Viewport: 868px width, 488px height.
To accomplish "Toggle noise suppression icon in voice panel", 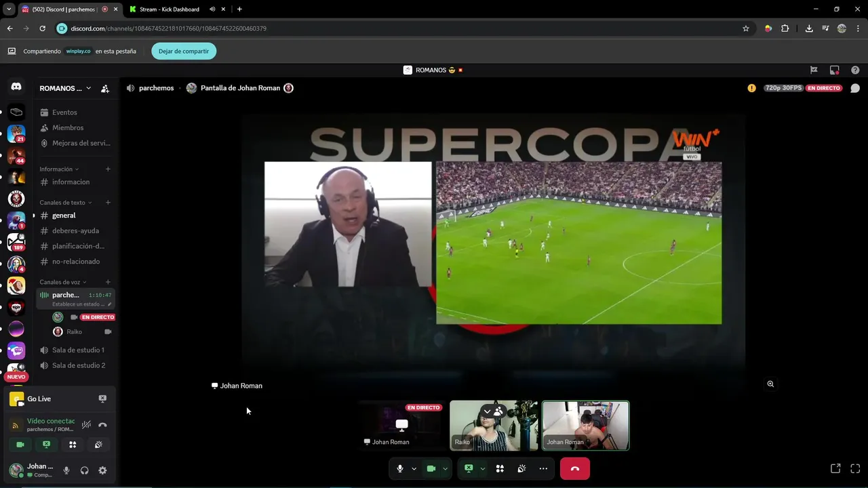I will [86, 425].
